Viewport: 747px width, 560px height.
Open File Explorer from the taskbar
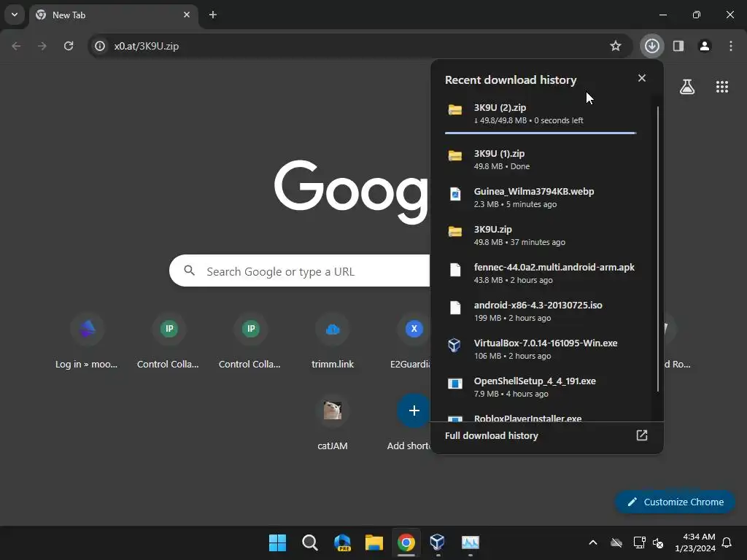(374, 542)
